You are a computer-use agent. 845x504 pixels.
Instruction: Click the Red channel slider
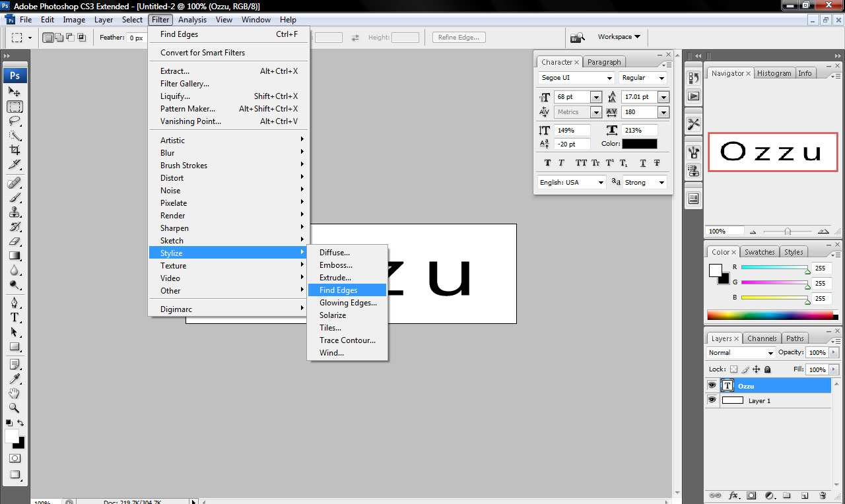click(x=774, y=268)
